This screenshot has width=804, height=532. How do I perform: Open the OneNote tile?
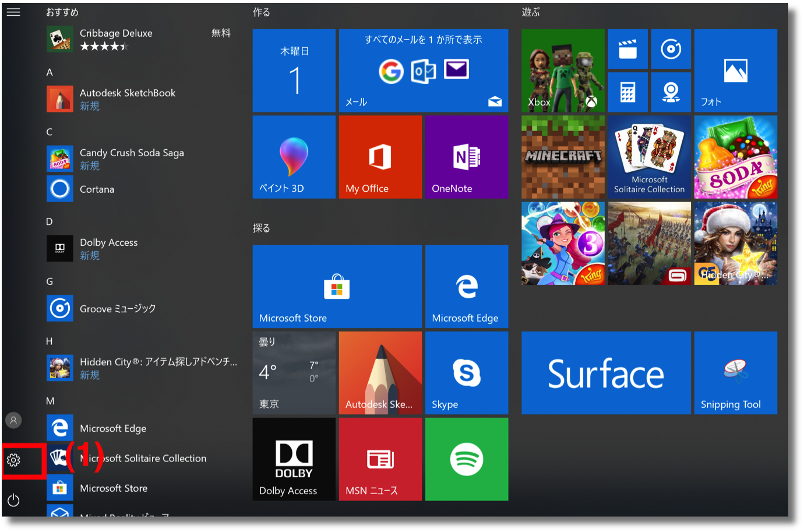tap(467, 157)
